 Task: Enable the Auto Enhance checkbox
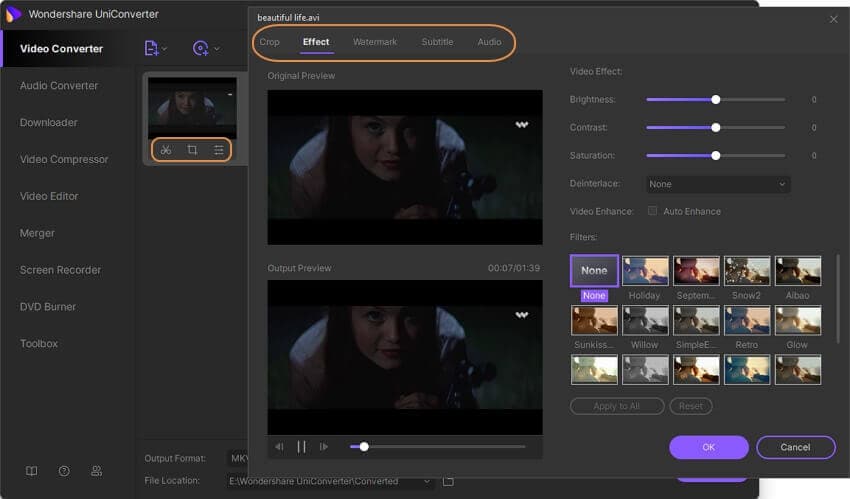(x=653, y=212)
